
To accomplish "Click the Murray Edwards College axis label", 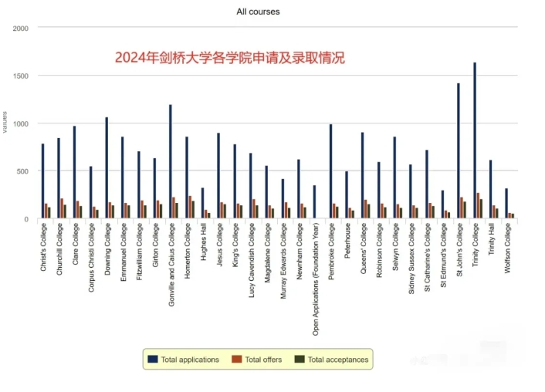I will point(283,261).
